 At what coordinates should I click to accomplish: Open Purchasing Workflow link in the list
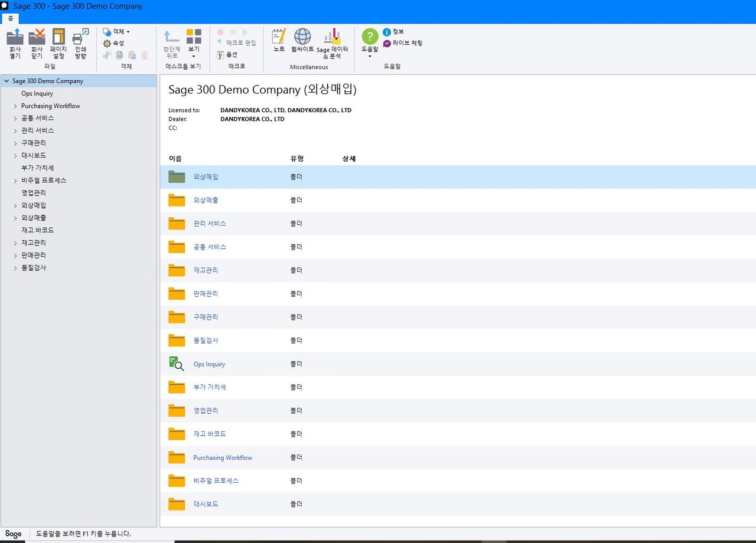point(223,457)
